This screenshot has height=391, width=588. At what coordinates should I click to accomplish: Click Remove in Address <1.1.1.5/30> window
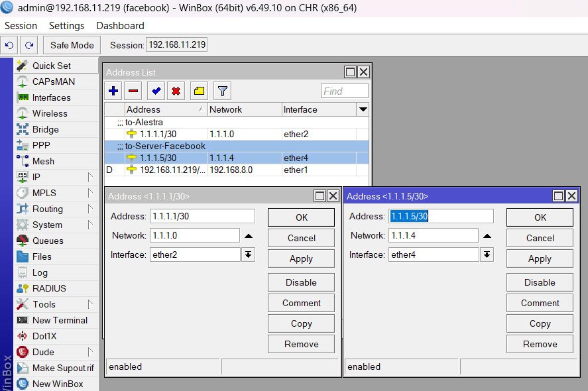pos(540,344)
